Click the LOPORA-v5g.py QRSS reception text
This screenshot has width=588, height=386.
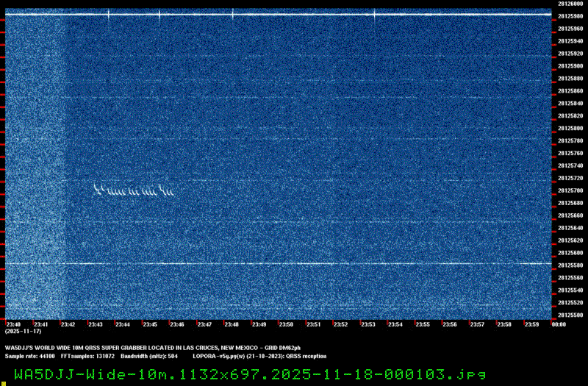click(x=259, y=356)
